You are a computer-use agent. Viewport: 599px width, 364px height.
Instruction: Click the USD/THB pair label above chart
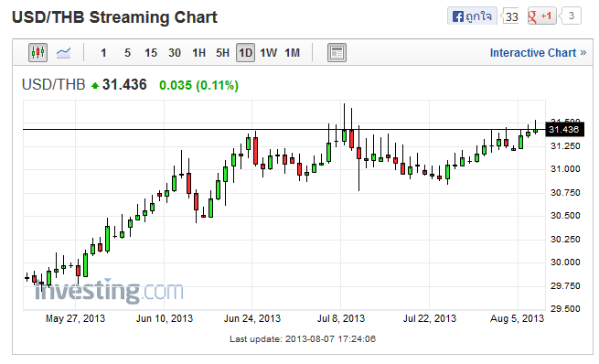click(53, 85)
